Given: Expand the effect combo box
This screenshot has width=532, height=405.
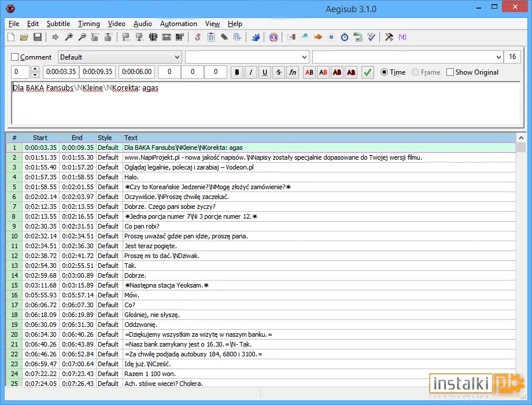Looking at the screenshot, I should coord(407,57).
